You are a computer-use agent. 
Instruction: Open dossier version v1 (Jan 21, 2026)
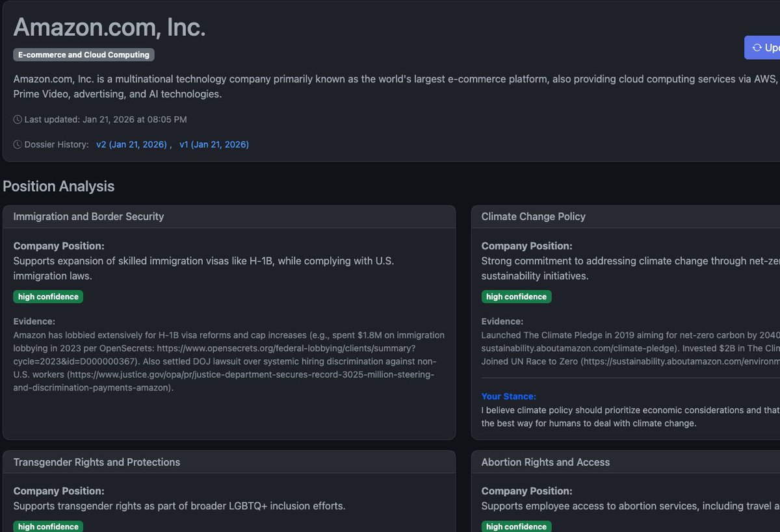[214, 144]
